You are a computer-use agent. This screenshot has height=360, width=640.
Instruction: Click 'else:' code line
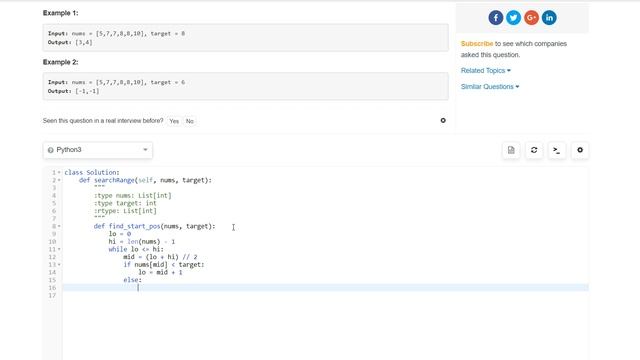click(132, 280)
